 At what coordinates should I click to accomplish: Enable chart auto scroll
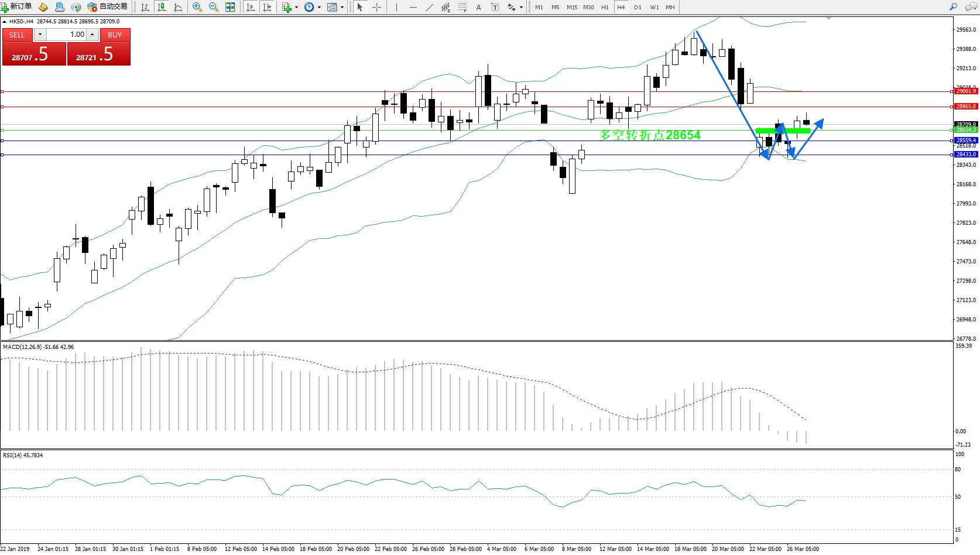[251, 7]
